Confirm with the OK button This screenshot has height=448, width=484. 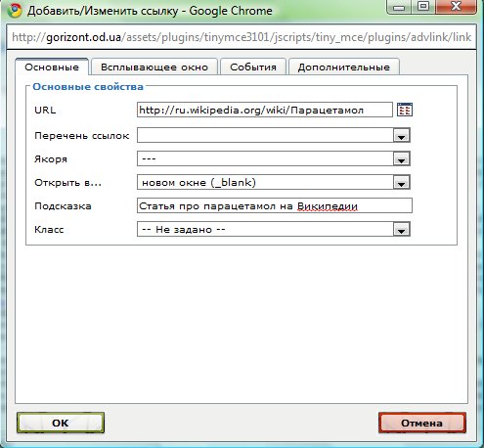coord(61,423)
